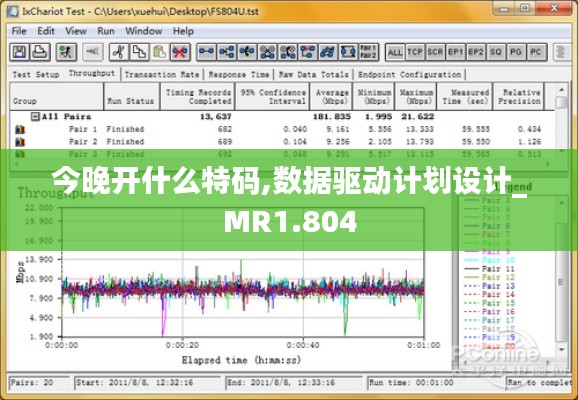Start the test with Run icon
Viewport: 578px width, 400px height.
point(66,52)
